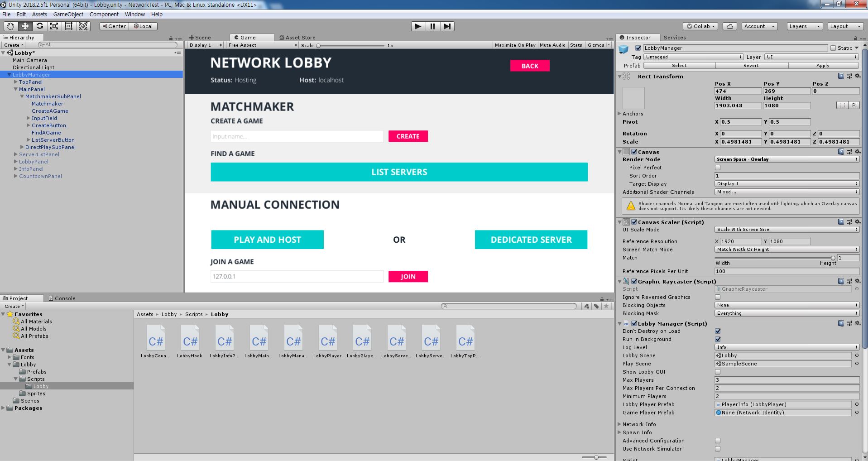Uncheck Run in Background

pyautogui.click(x=718, y=339)
